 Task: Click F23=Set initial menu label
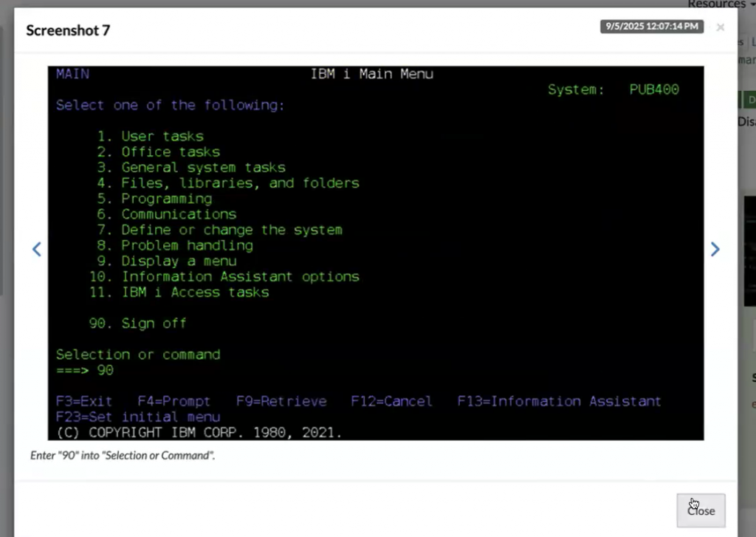click(138, 417)
